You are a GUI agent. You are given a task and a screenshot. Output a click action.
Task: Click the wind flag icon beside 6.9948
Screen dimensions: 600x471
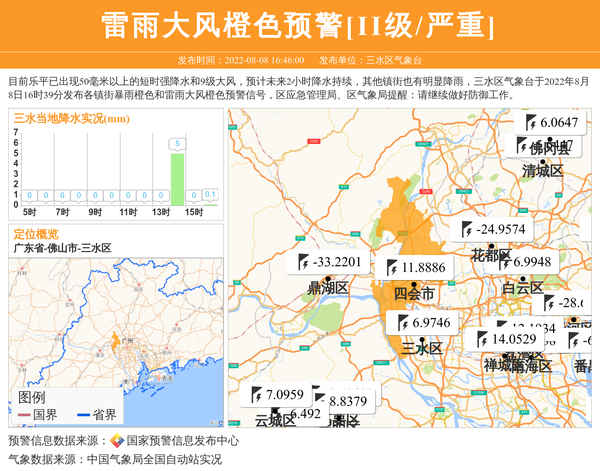coord(501,262)
